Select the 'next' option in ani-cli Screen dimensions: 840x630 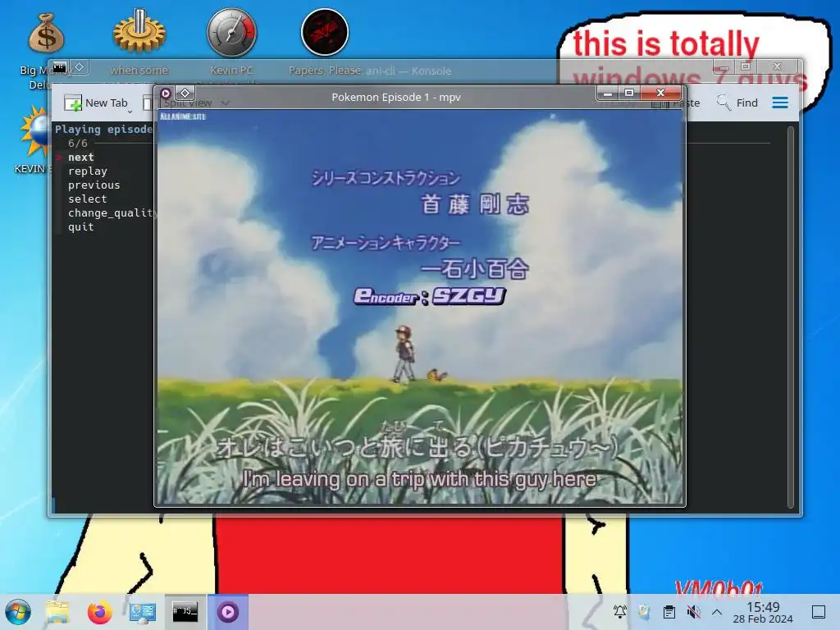[81, 157]
